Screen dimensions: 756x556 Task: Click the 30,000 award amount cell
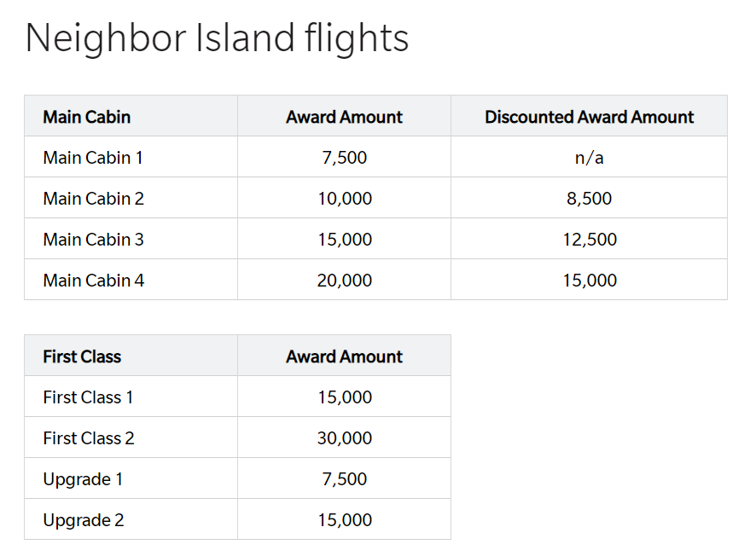344,438
